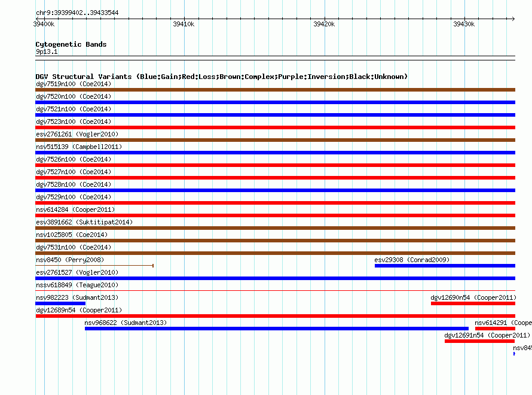This screenshot has height=395, width=532.
Task: Click the chr9:39399402..39433544 coordinates text
Action: pos(77,13)
